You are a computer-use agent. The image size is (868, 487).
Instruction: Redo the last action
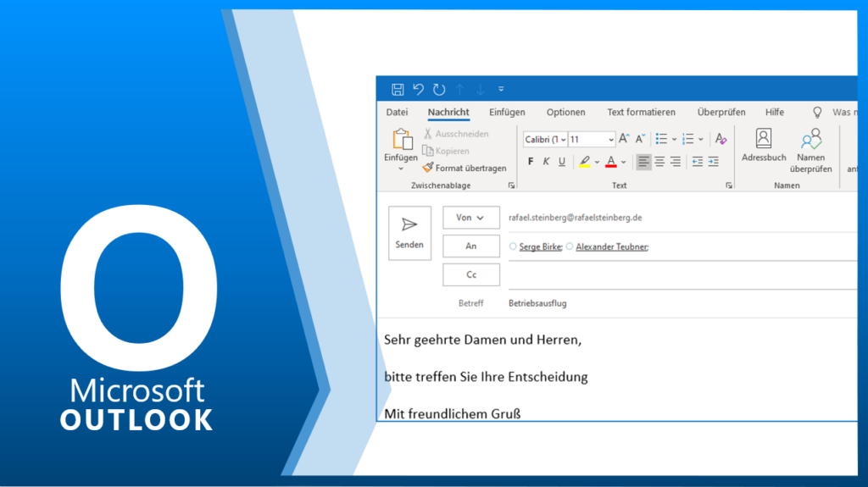439,89
